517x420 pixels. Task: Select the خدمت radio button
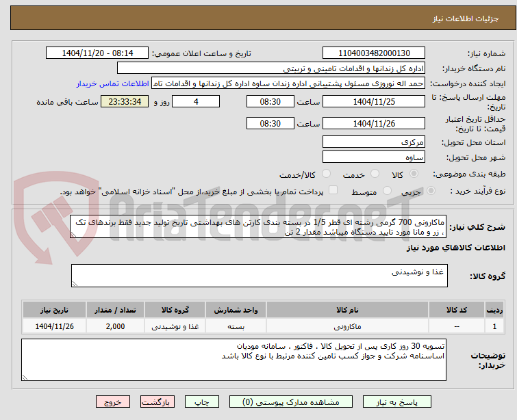click(x=375, y=174)
